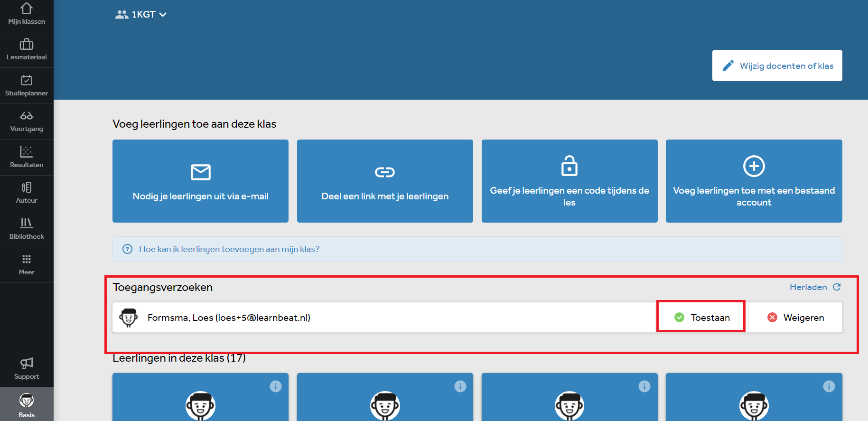Screen dimensions: 868x421
Task: Click info icon on fourth student card
Action: point(829,386)
